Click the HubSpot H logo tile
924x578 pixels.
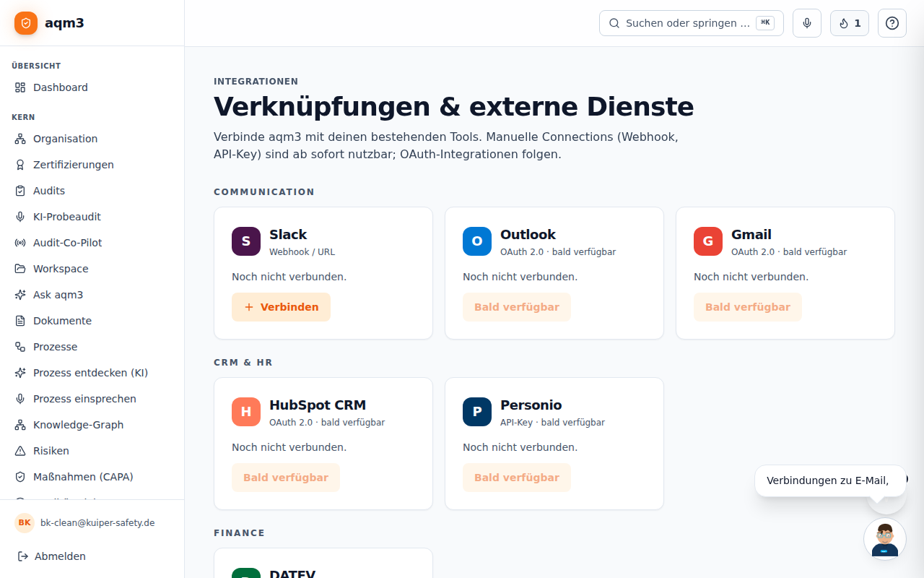[x=246, y=412]
